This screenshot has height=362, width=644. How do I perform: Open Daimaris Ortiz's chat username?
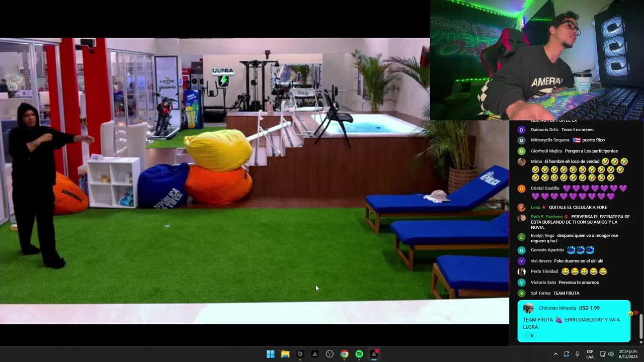click(544, 130)
